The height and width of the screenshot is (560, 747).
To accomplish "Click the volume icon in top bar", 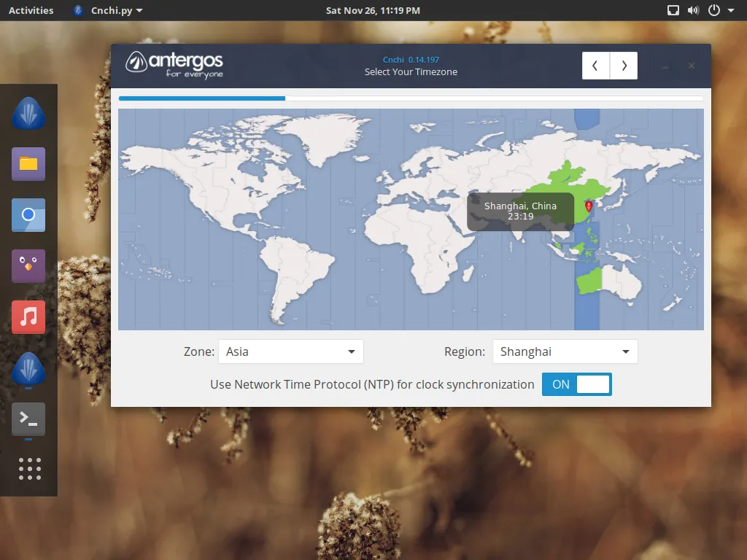I will click(x=693, y=10).
